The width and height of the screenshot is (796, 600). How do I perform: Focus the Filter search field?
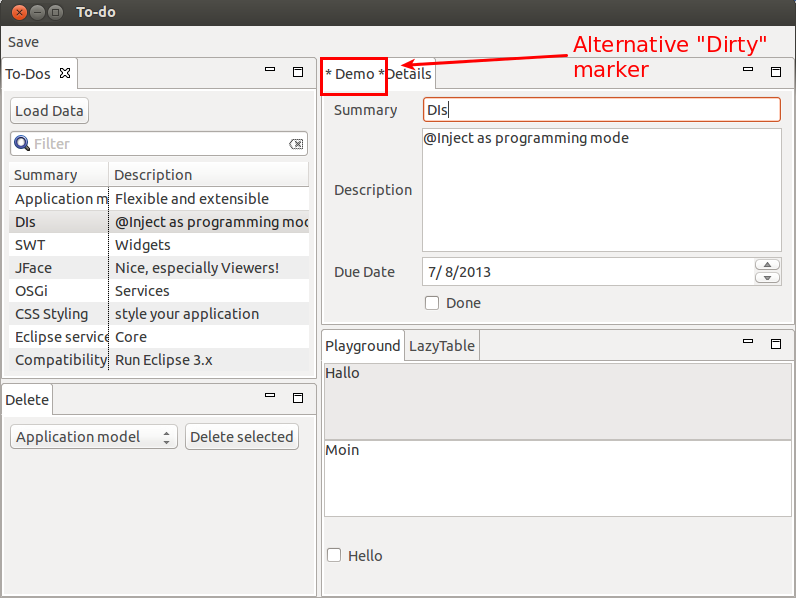pyautogui.click(x=159, y=144)
